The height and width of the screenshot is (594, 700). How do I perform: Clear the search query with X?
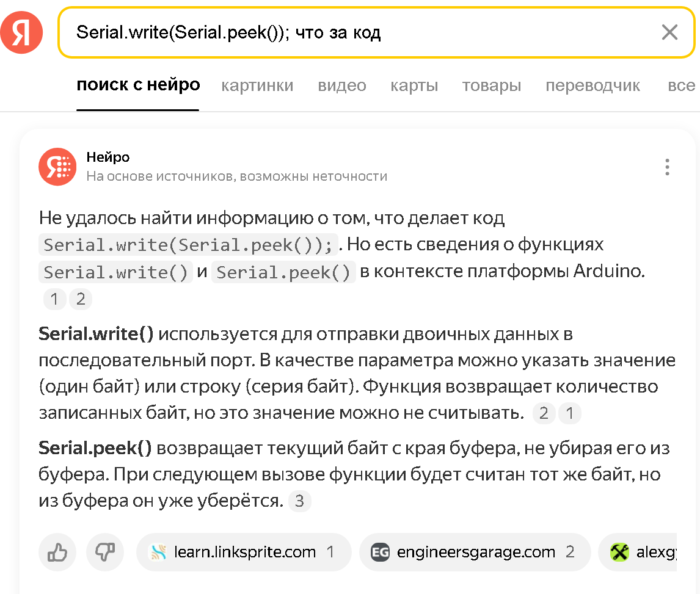click(669, 32)
